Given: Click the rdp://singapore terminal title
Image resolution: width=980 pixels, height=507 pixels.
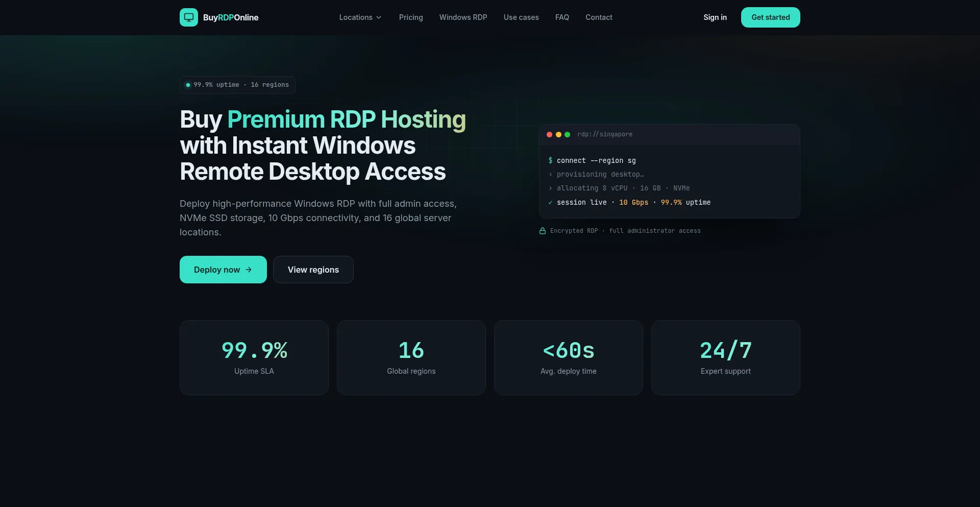Looking at the screenshot, I should coord(605,134).
